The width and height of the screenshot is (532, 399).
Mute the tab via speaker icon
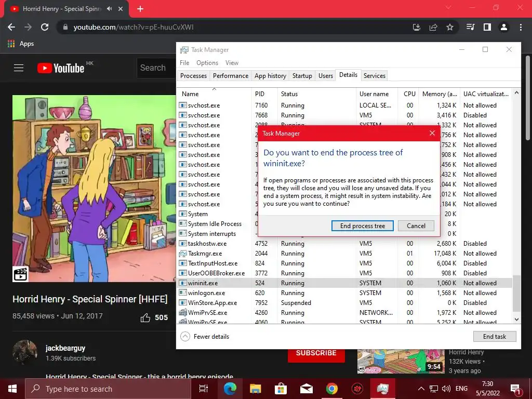pyautogui.click(x=109, y=9)
